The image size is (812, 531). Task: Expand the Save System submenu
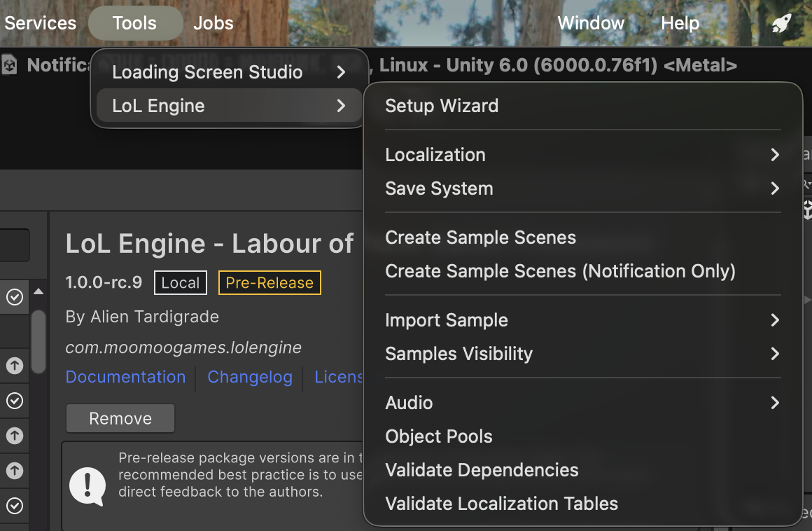tap(582, 188)
